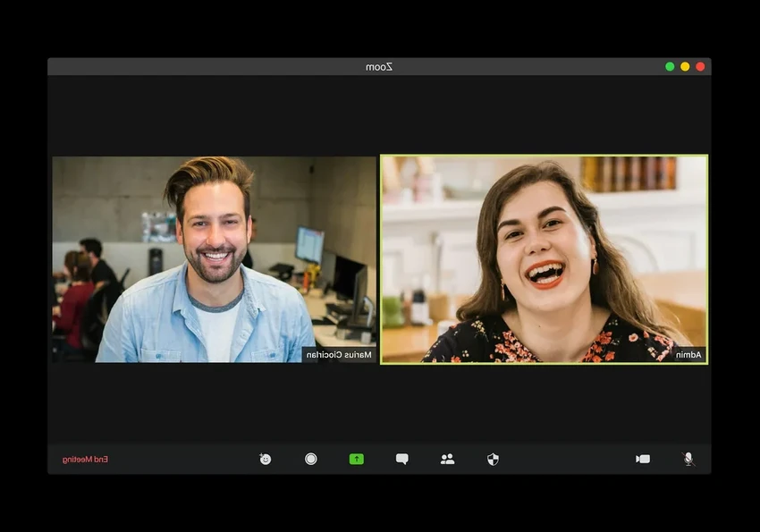Unmute the microphone in the toolbar
760x532 pixels.
click(688, 459)
